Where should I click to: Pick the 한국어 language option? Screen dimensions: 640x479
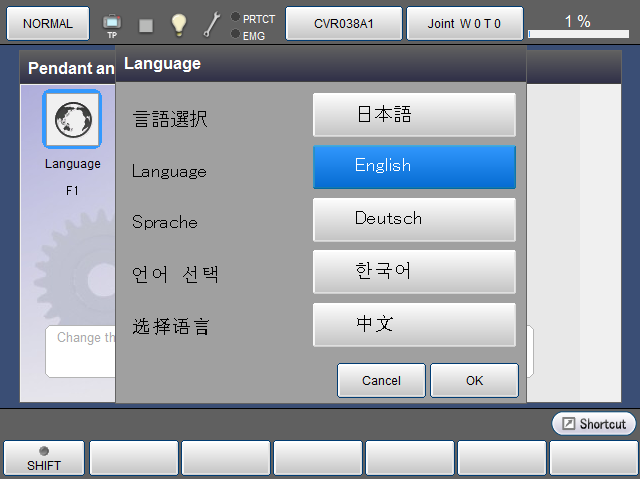pyautogui.click(x=414, y=271)
